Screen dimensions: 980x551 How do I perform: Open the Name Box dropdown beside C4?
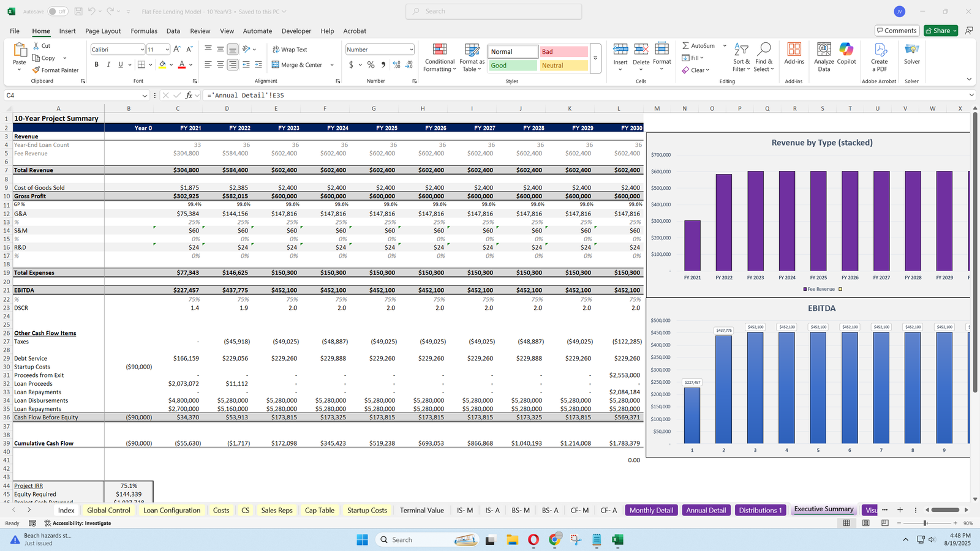(x=145, y=96)
